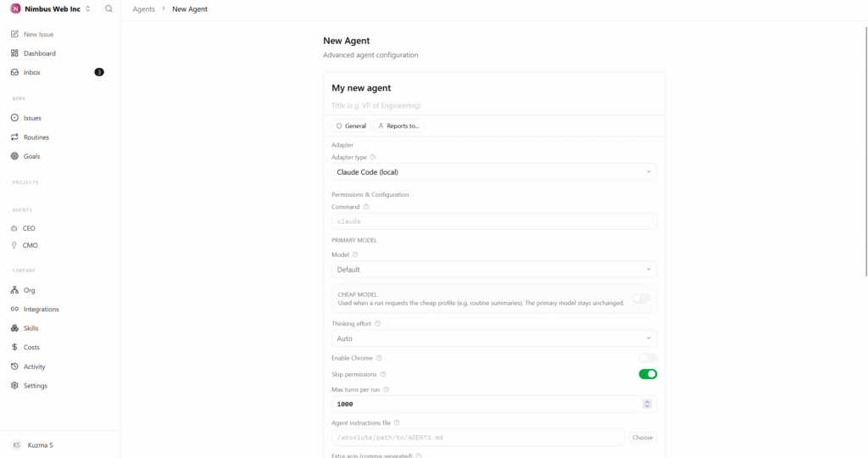Click the Inbox unread count badge
Viewport: 868px width, 458px height.
tap(99, 72)
